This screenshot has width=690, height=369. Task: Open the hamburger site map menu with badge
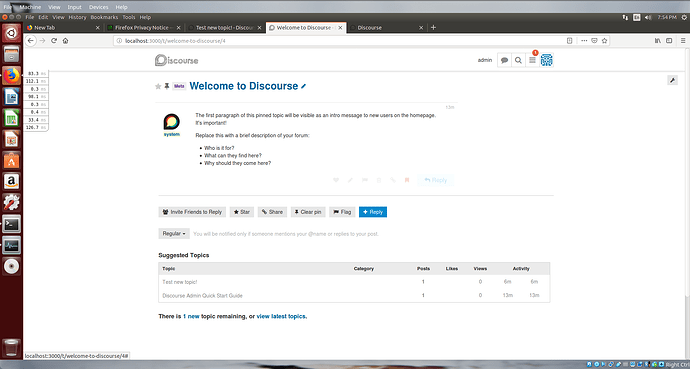(532, 60)
